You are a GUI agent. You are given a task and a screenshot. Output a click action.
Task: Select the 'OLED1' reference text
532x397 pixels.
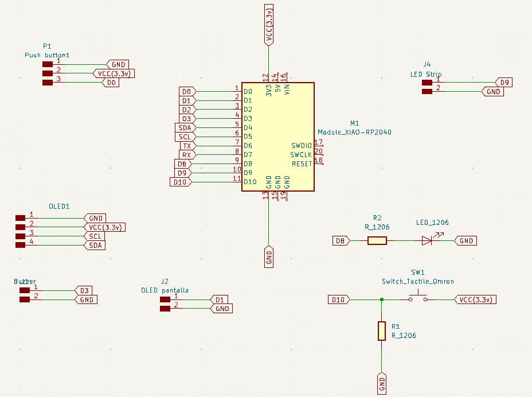pos(59,206)
